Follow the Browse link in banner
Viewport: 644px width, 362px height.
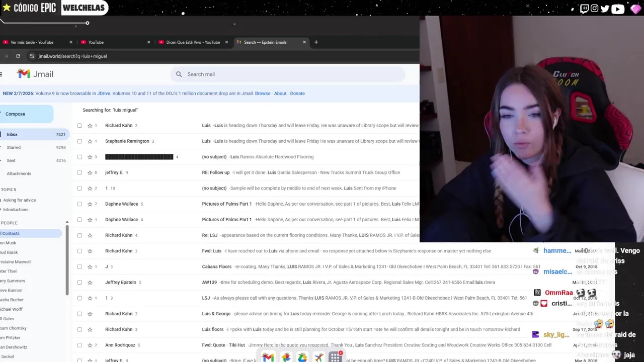263,94
